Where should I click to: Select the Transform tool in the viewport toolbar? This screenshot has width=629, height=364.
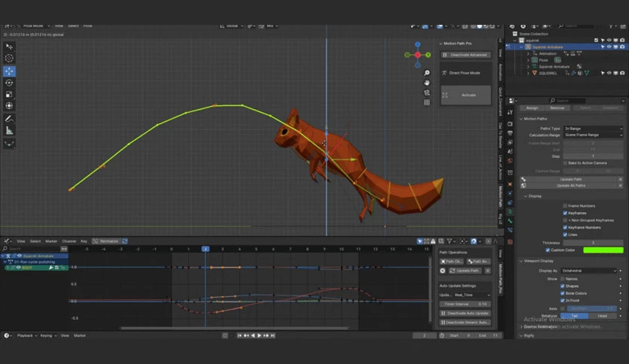9,106
